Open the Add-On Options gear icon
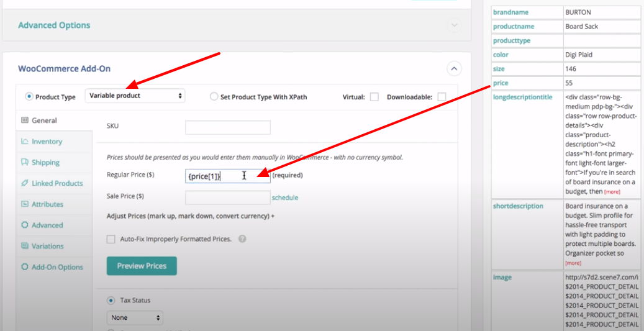644x331 pixels. tap(25, 267)
